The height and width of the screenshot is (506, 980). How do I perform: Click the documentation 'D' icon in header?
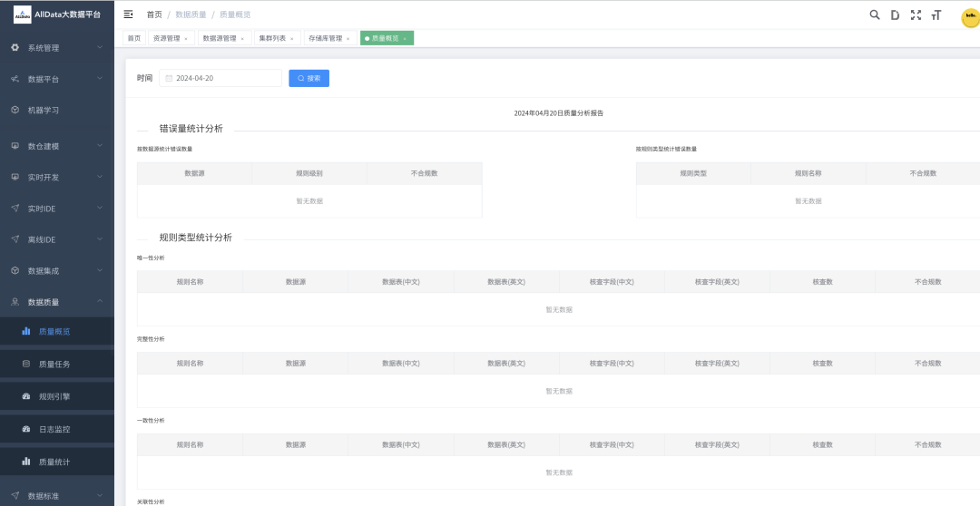[895, 15]
